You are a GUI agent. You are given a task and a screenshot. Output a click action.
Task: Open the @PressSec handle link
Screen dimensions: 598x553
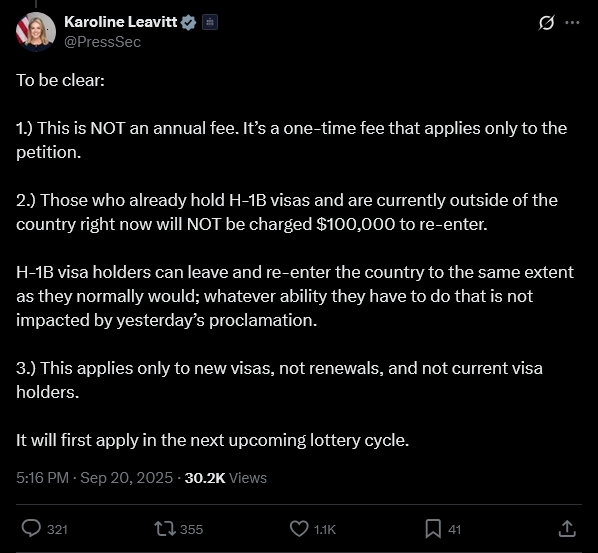[x=103, y=42]
